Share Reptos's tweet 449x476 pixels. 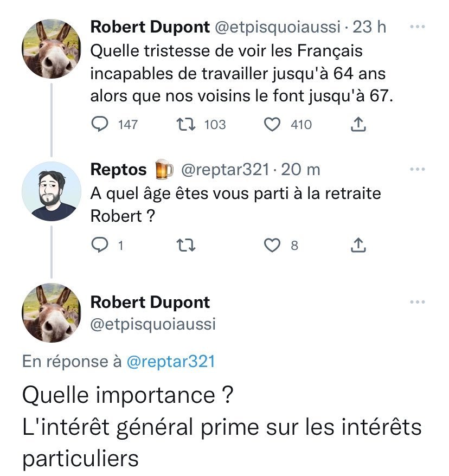click(358, 246)
